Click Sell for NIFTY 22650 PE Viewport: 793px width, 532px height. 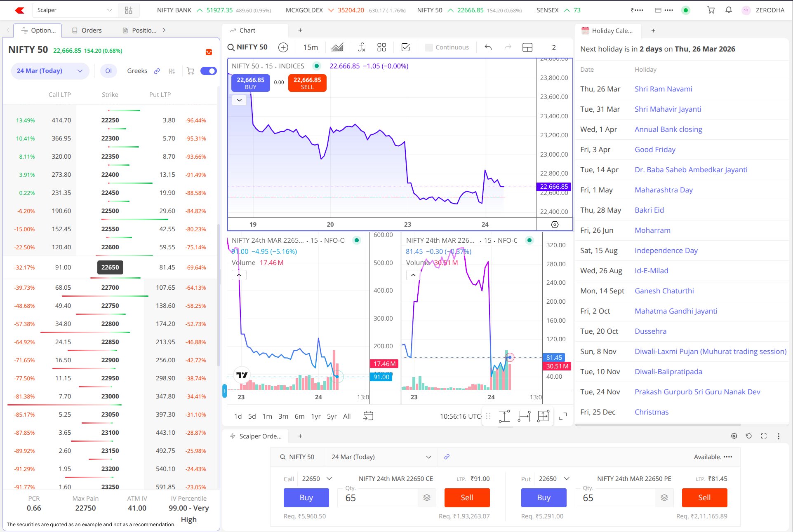point(704,498)
